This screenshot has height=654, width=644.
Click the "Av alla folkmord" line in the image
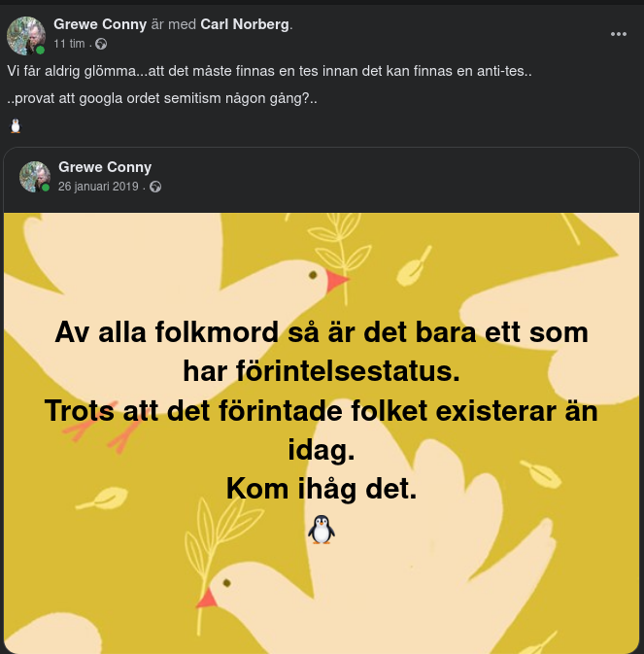322,332
